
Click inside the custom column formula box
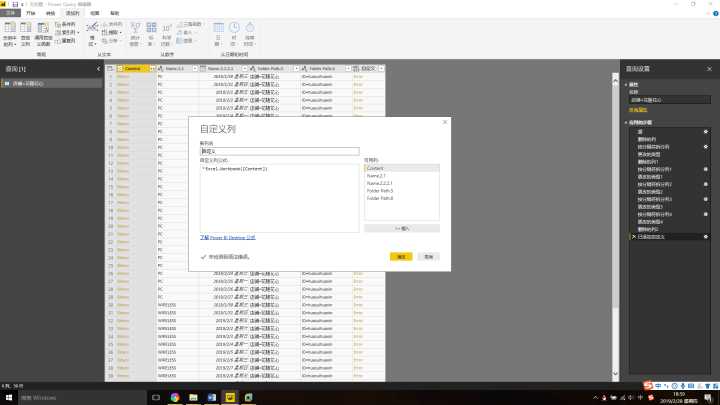(x=280, y=198)
